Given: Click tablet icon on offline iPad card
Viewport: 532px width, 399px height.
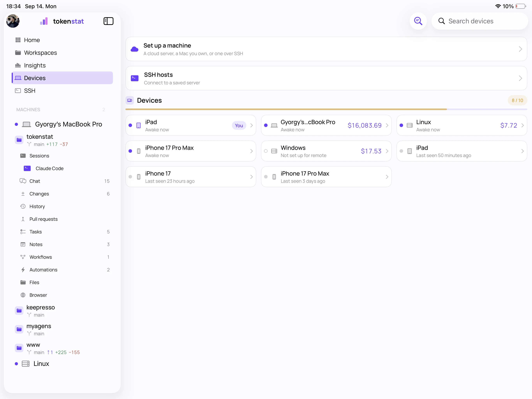Looking at the screenshot, I should [x=410, y=151].
